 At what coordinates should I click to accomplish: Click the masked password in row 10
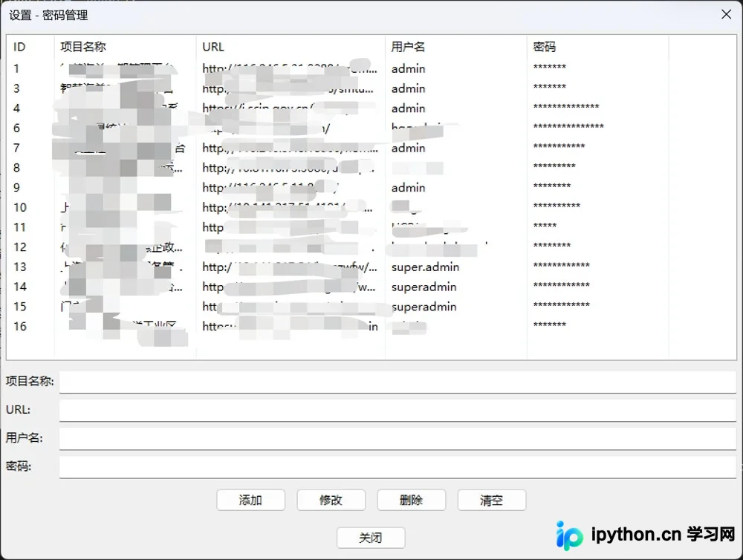point(557,206)
